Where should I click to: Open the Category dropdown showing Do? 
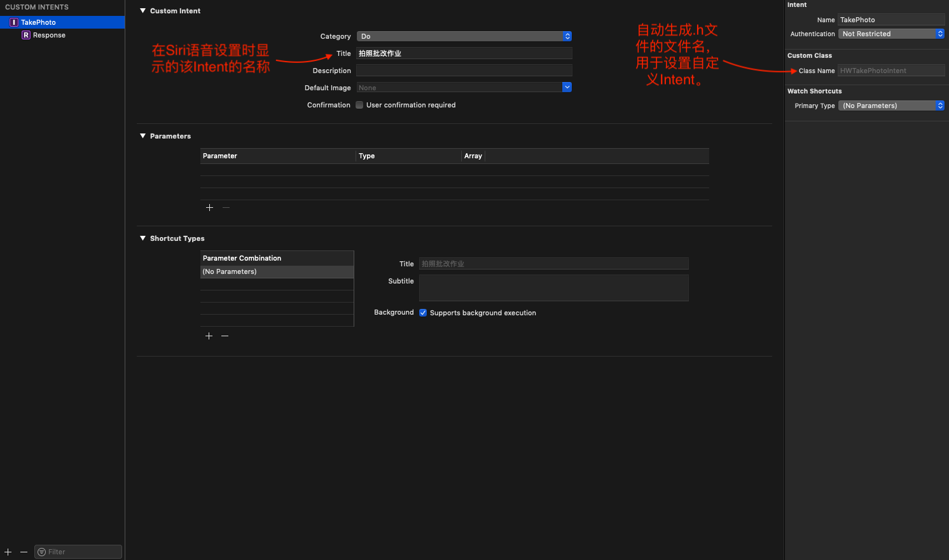464,36
